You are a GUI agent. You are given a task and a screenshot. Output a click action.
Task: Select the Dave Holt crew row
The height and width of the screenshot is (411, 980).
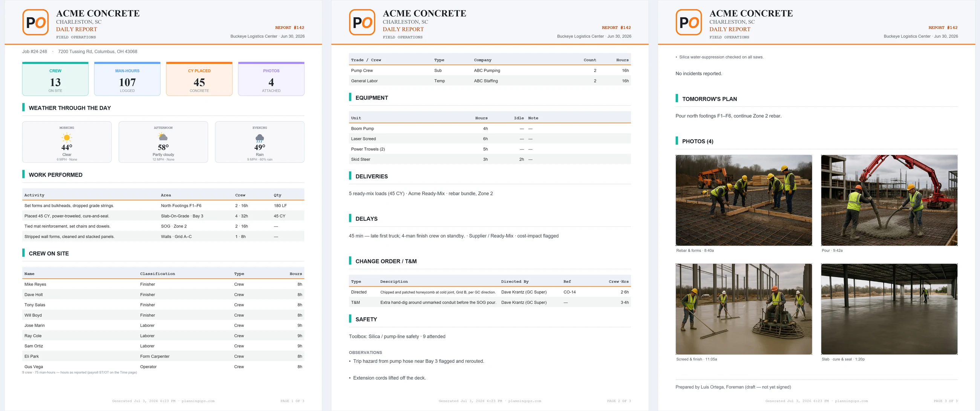163,294
